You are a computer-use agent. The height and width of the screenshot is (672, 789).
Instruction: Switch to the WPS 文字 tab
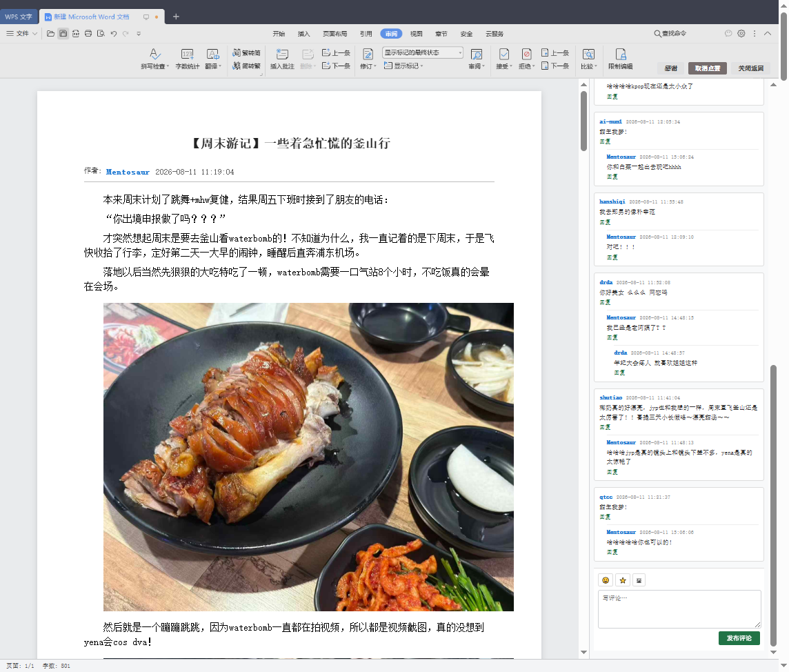tap(19, 17)
